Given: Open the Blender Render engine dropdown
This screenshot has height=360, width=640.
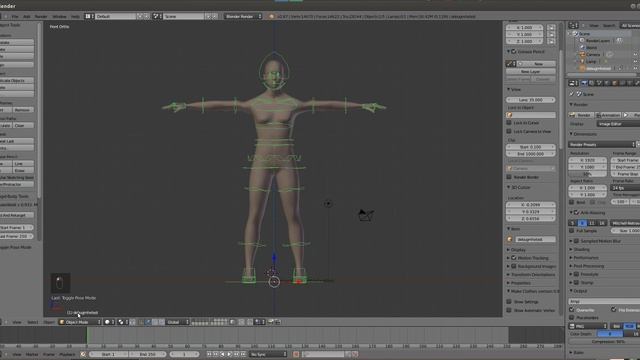Looking at the screenshot, I should tap(243, 16).
